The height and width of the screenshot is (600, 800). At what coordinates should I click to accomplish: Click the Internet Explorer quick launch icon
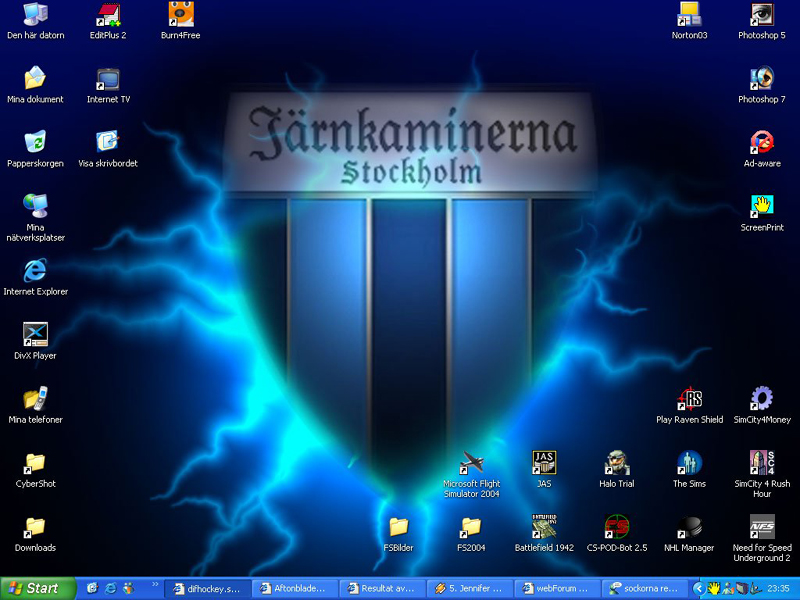[110, 588]
